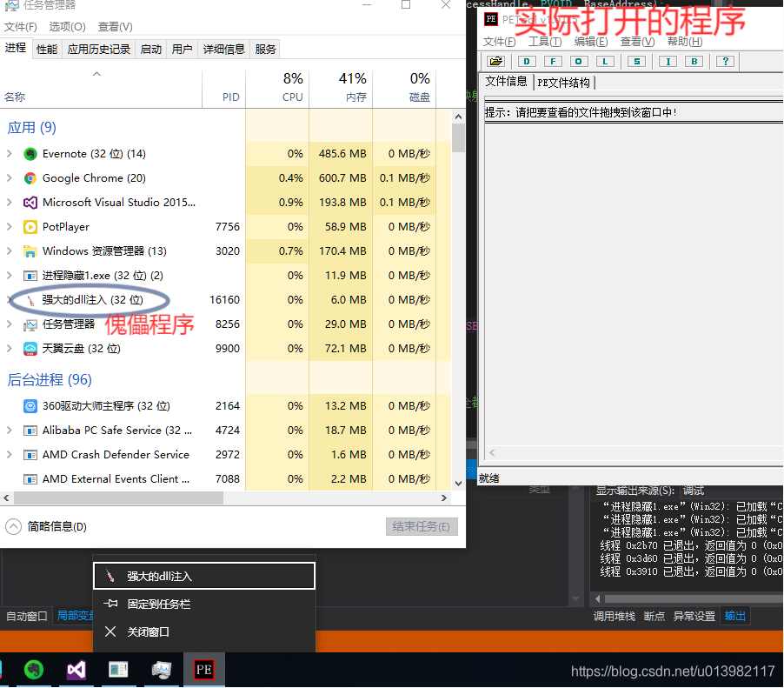Switch to the 启动 tab
The height and width of the screenshot is (688, 784).
point(150,49)
